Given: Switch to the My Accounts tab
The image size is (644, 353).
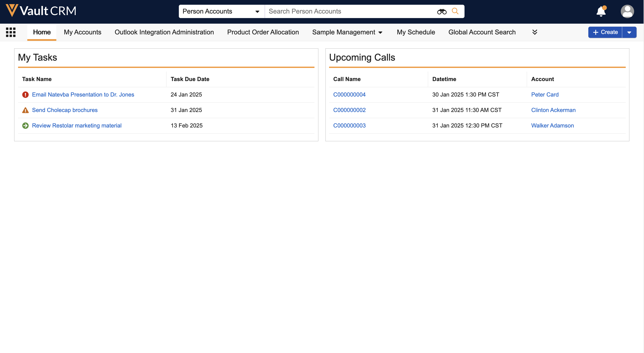Looking at the screenshot, I should click(x=83, y=32).
